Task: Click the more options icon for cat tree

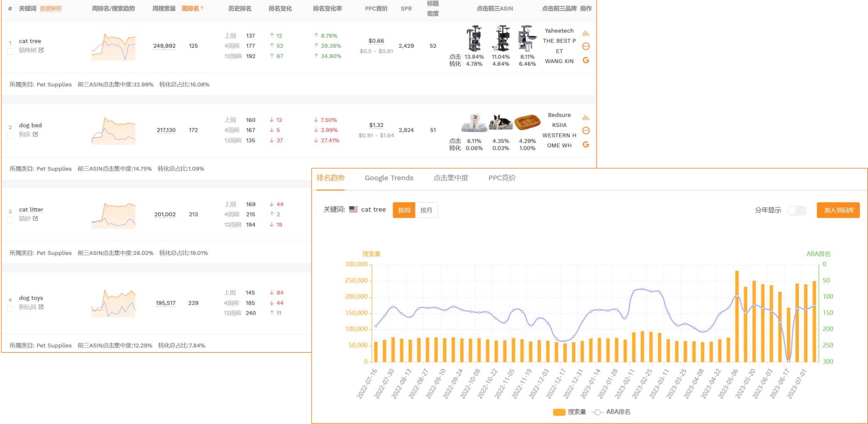Action: (x=586, y=46)
